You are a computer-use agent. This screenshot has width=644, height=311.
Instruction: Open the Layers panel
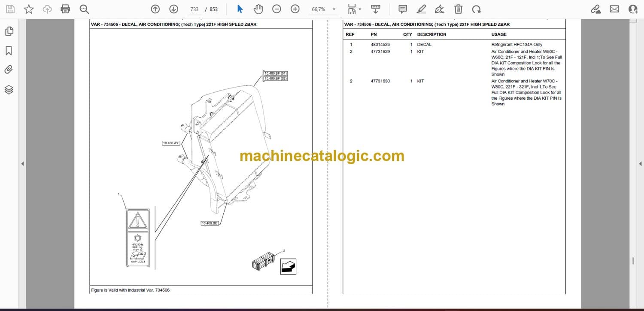tap(9, 89)
